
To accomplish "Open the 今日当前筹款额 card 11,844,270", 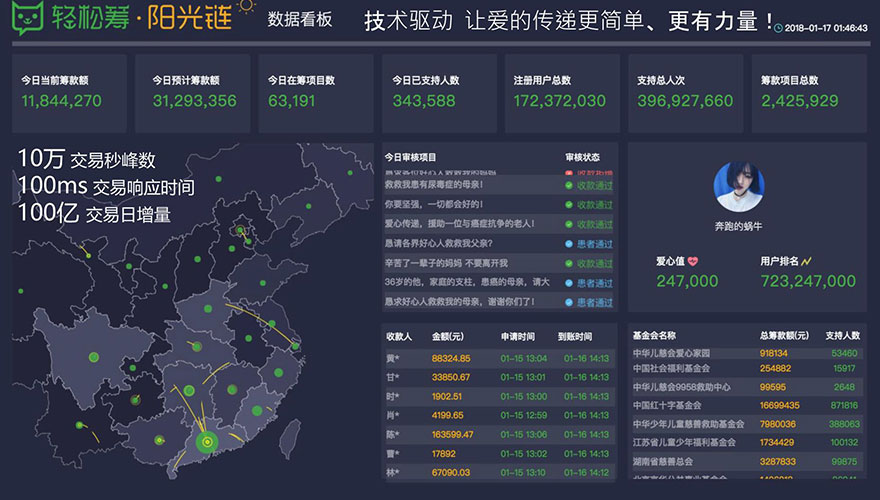I will click(69, 93).
